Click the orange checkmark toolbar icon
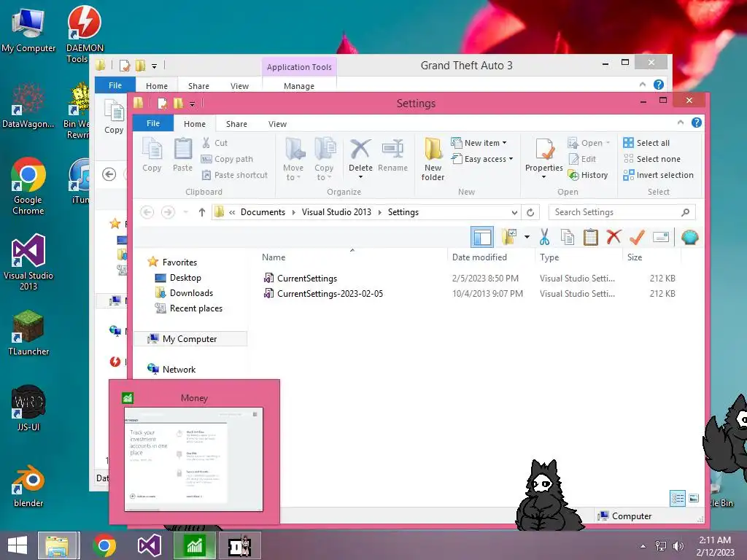The height and width of the screenshot is (560, 747). [637, 237]
